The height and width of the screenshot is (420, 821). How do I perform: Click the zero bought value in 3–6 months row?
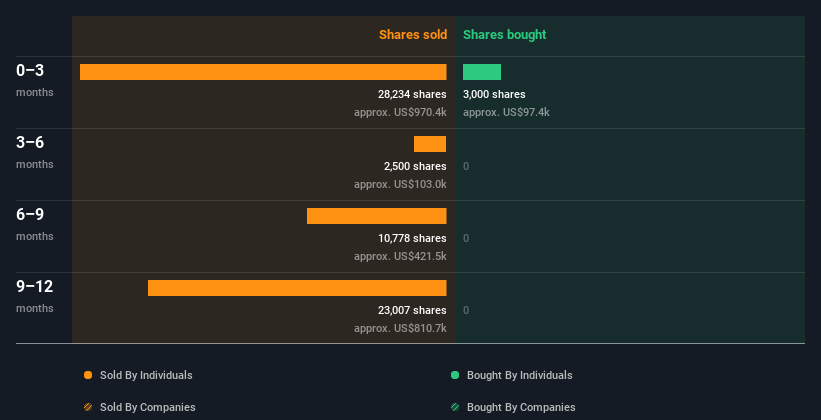[x=466, y=167]
